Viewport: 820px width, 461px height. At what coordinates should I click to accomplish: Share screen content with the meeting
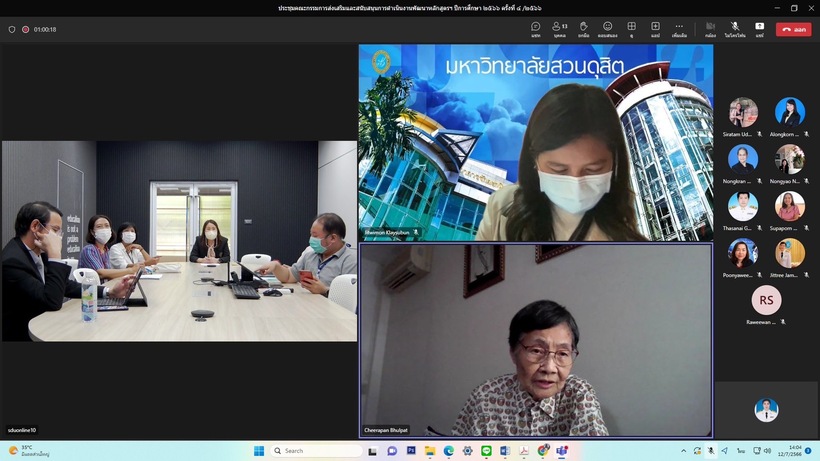(x=759, y=29)
